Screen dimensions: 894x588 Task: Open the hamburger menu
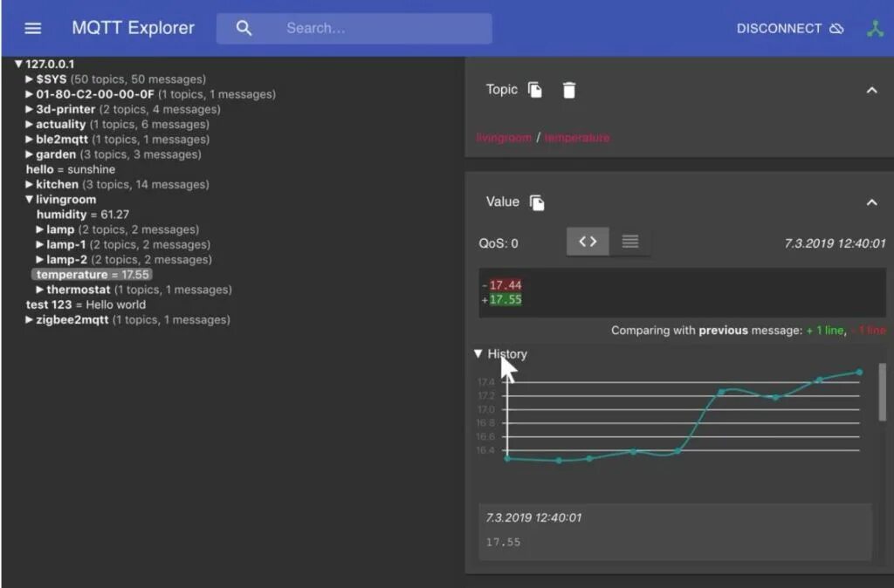32,28
